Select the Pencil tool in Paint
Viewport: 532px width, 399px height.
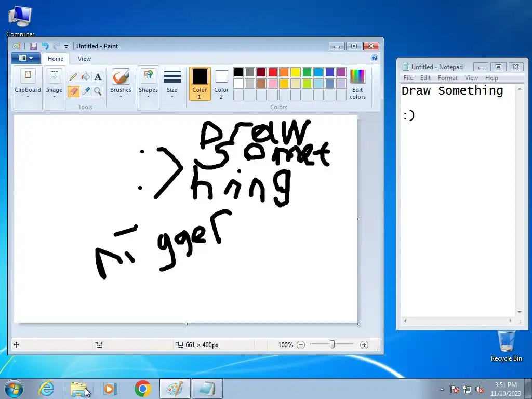tap(73, 76)
